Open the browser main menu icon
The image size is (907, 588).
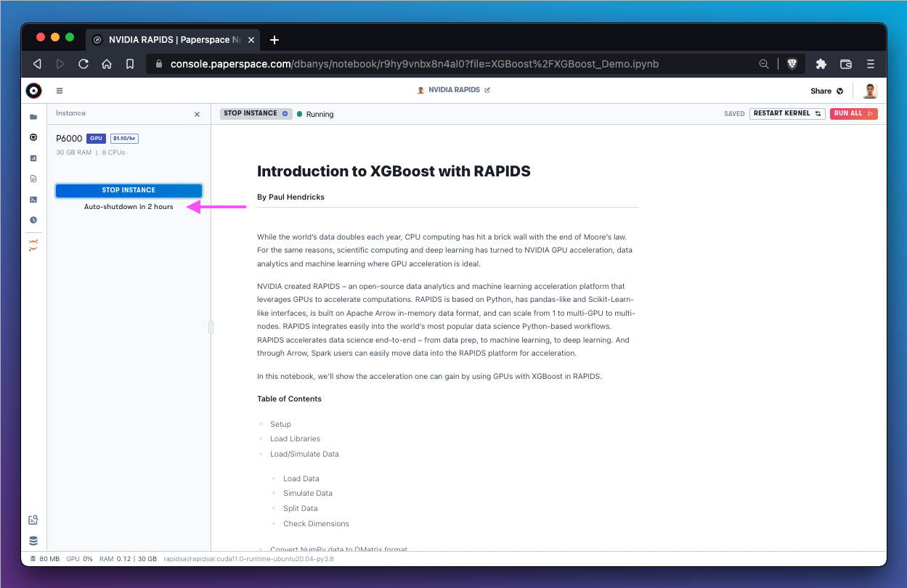click(871, 64)
